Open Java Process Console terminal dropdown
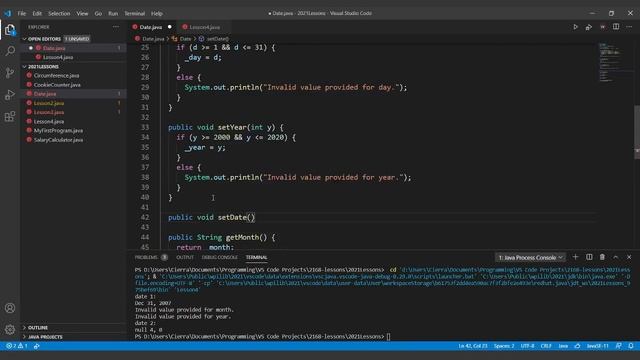Viewport: 640px width, 360px height. 530,257
